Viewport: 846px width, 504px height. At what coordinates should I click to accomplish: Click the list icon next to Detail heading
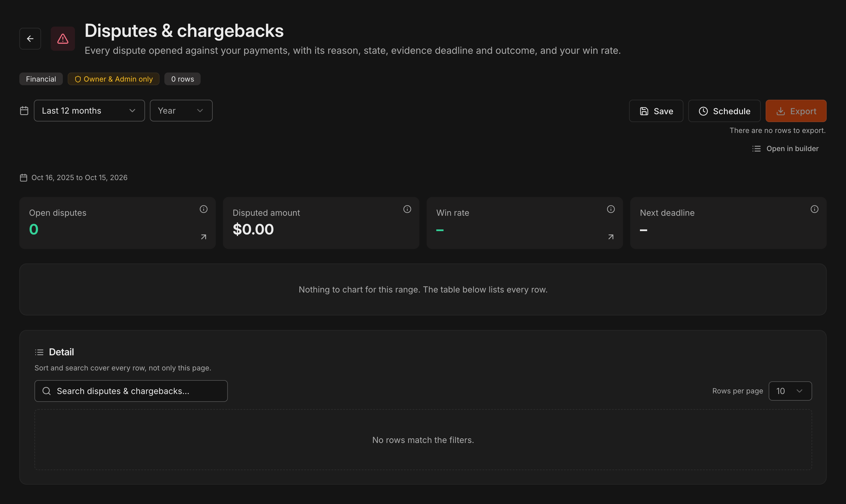[x=39, y=352]
